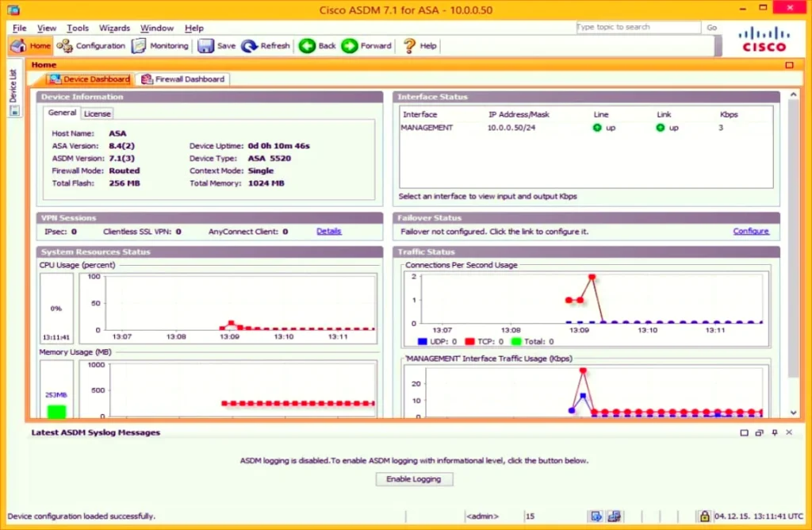Screen dimensions: 812x530
Task: Select the General tab in Device Information
Action: (62, 113)
